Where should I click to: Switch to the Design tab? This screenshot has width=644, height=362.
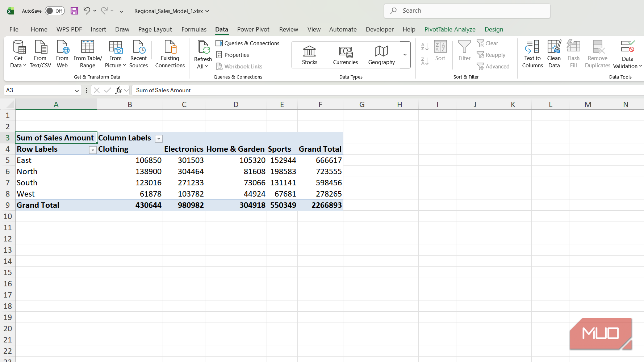(494, 29)
